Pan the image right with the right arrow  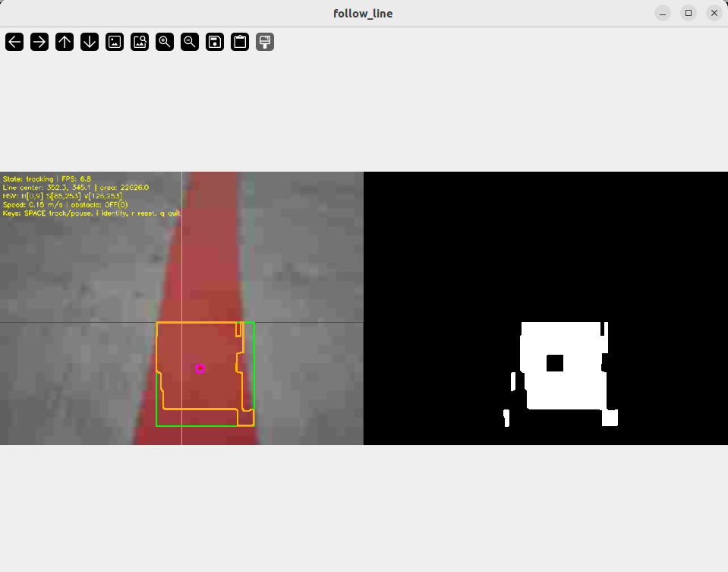click(x=39, y=42)
